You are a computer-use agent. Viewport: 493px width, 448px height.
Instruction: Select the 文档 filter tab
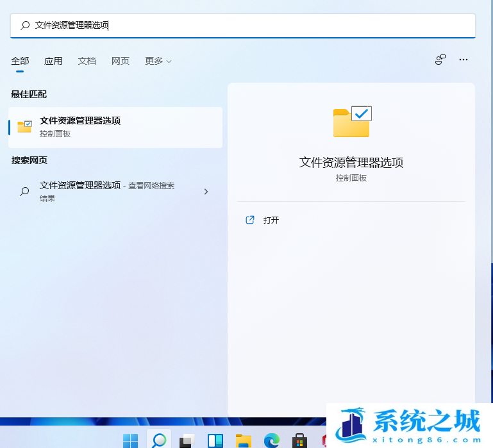click(87, 61)
